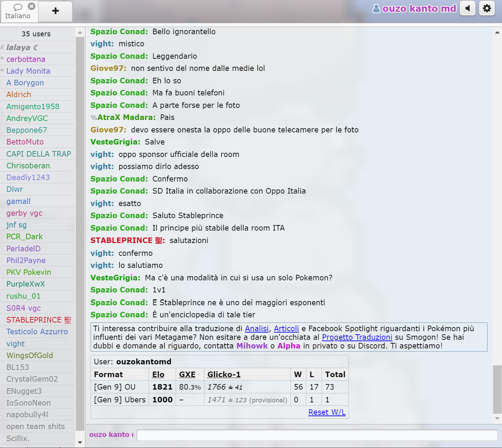The image size is (502, 448).
Task: Select user PerladelD in the list
Action: tap(37, 249)
